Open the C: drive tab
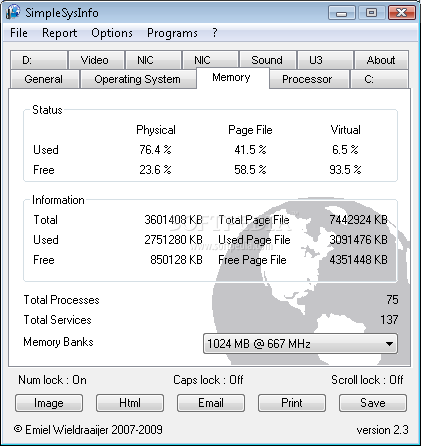421x446 pixels. 379,79
